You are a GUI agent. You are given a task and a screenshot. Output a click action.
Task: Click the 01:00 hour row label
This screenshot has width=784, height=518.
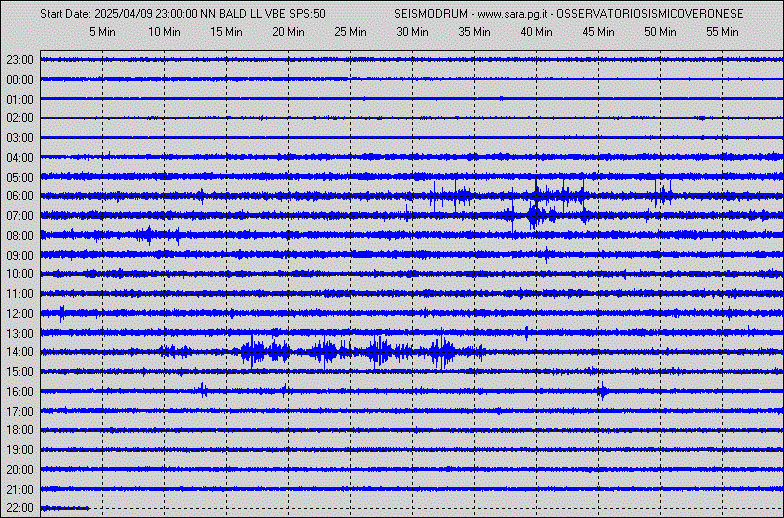[x=20, y=100]
